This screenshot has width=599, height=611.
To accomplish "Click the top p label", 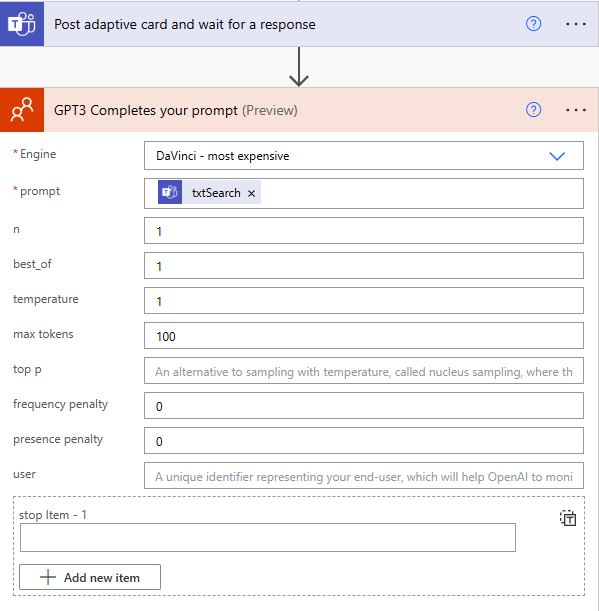I will (x=27, y=369).
